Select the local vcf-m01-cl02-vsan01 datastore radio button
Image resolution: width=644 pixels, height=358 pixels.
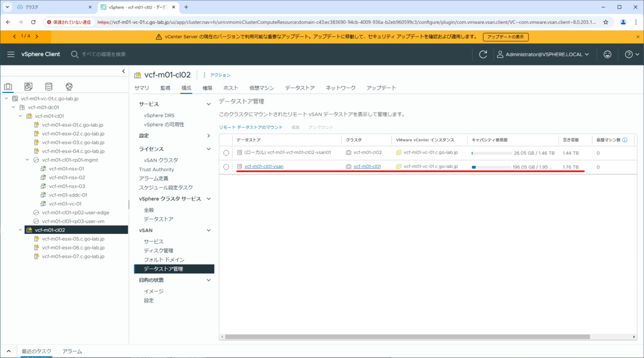(226, 152)
